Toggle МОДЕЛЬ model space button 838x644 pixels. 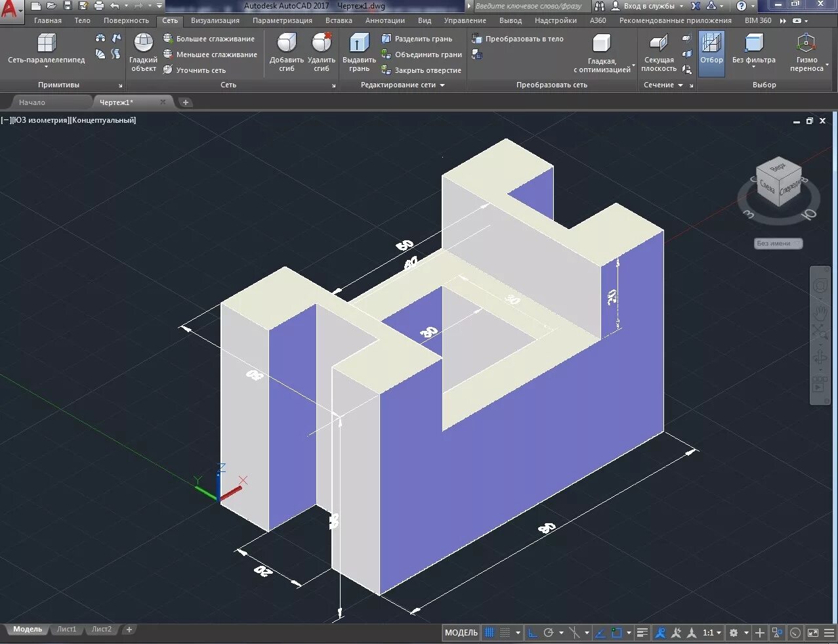pyautogui.click(x=461, y=633)
